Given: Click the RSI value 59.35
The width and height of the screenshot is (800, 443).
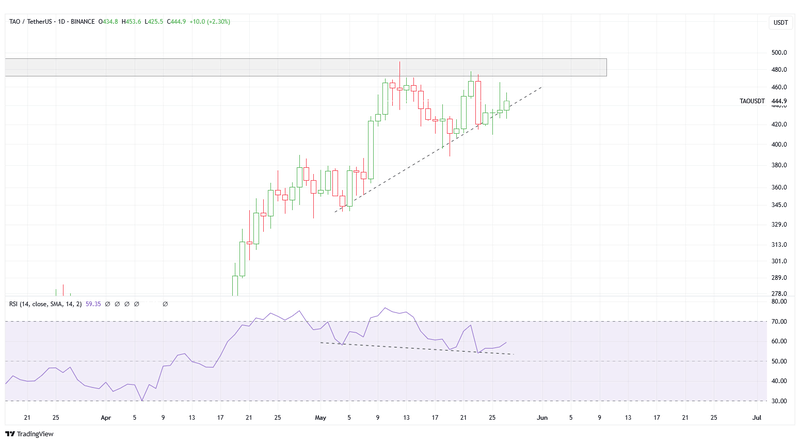Looking at the screenshot, I should [93, 304].
